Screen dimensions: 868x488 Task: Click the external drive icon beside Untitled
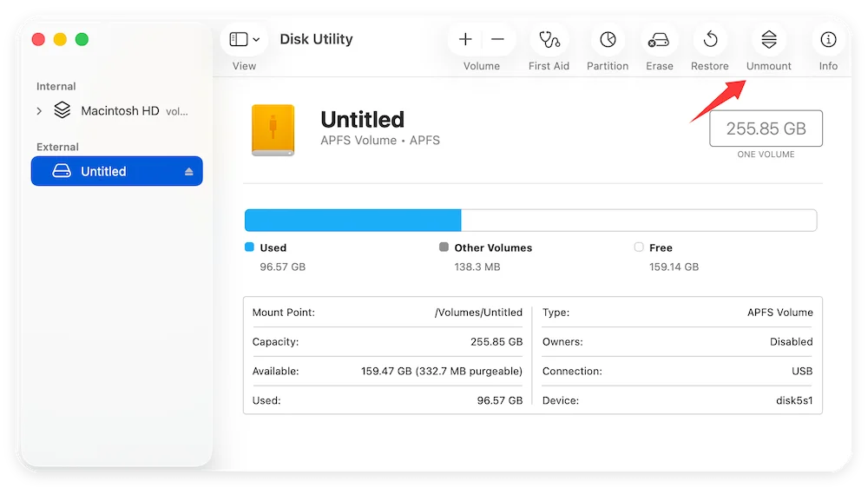(62, 170)
